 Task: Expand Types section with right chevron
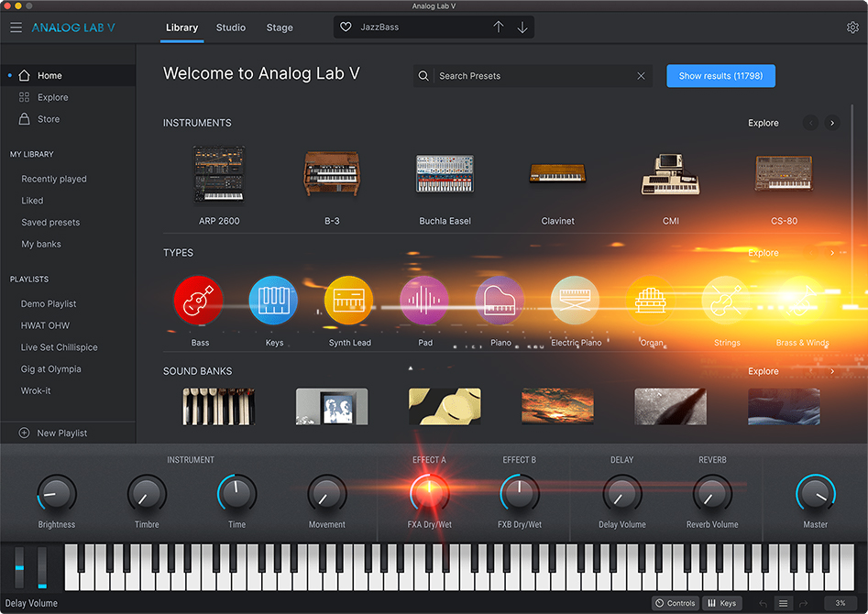pos(832,253)
